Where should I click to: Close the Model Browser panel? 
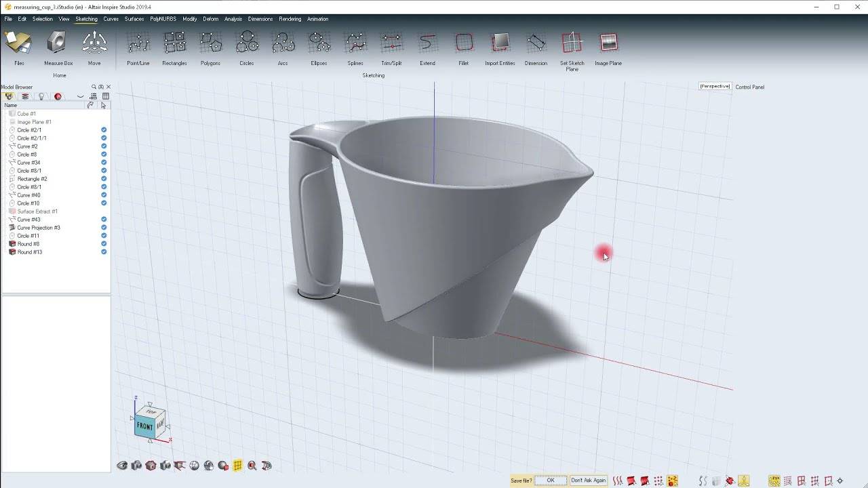108,87
